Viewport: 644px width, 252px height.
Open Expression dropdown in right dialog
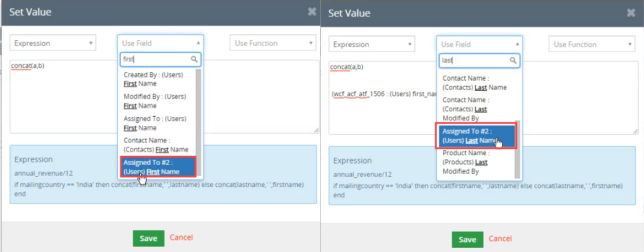[372, 45]
